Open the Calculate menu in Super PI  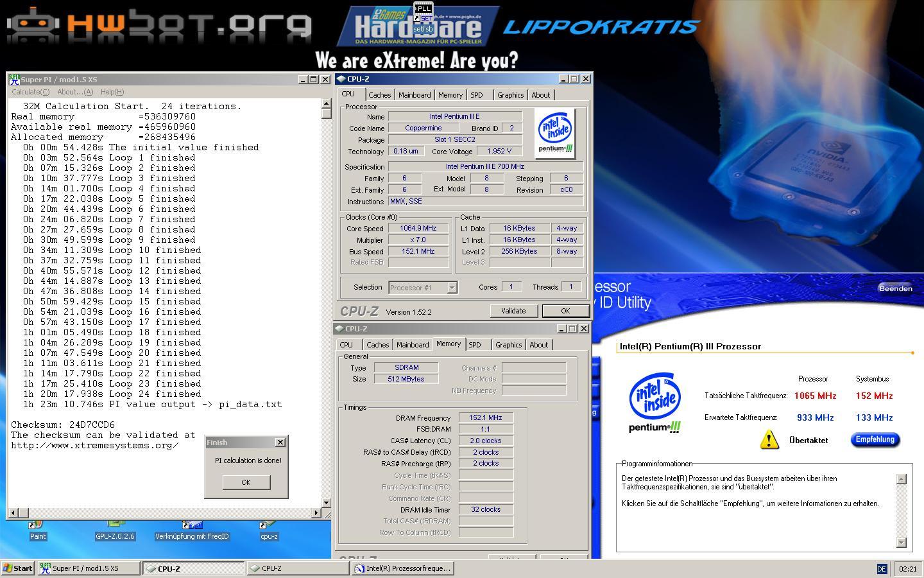point(31,92)
